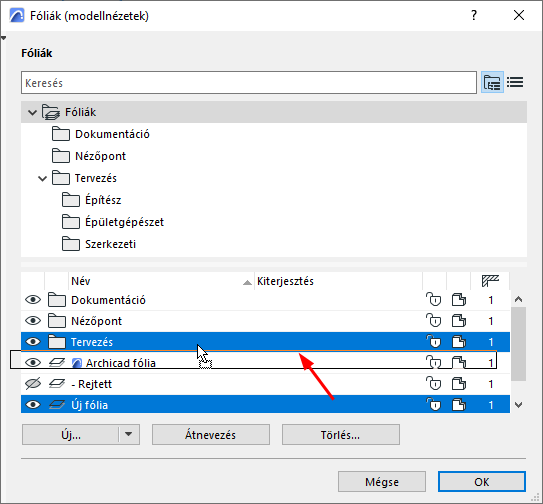Select Nézőpont in folder tree
Image resolution: width=543 pixels, height=504 pixels.
100,156
